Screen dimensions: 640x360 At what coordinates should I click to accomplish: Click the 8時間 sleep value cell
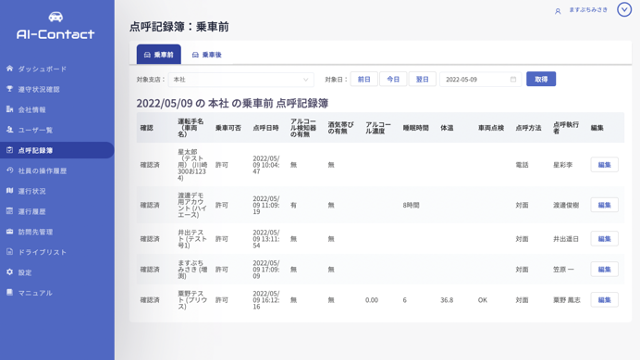click(x=411, y=205)
